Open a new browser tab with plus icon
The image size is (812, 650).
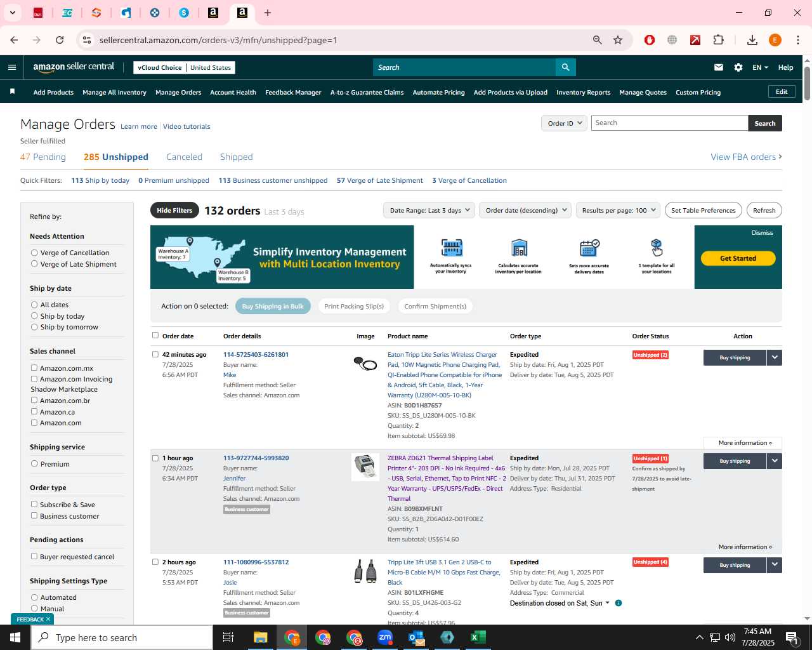[x=268, y=13]
